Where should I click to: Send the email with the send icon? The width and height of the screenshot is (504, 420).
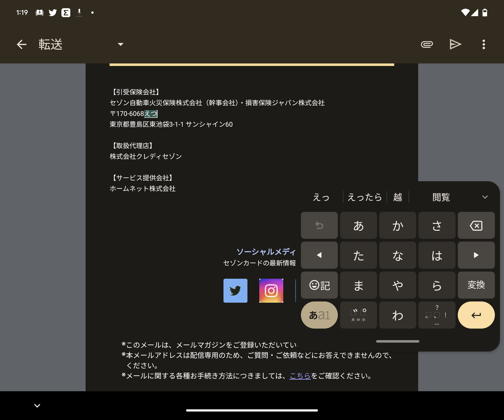click(x=455, y=45)
